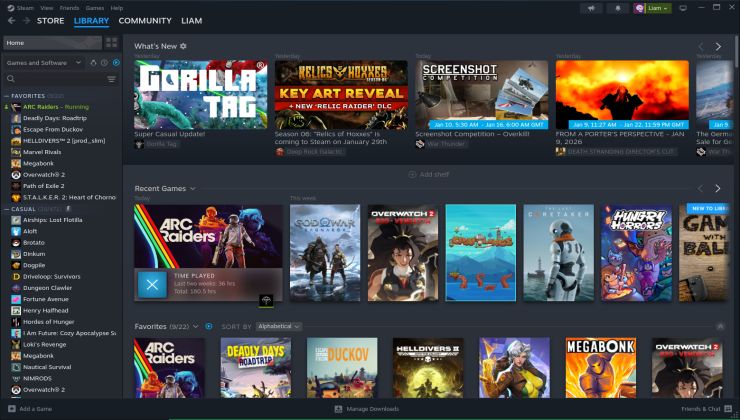Open the notifications bell
This screenshot has height=420, width=740.
tap(619, 8)
